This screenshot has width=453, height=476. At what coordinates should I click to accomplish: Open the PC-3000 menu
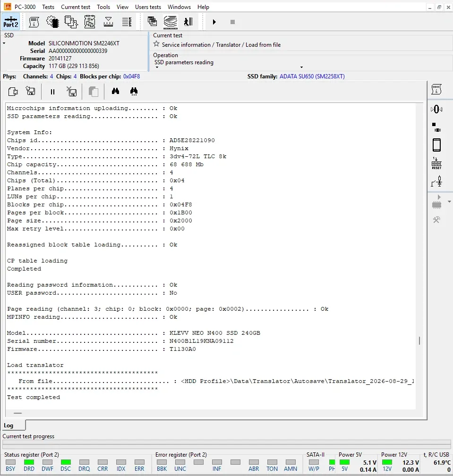click(25, 7)
